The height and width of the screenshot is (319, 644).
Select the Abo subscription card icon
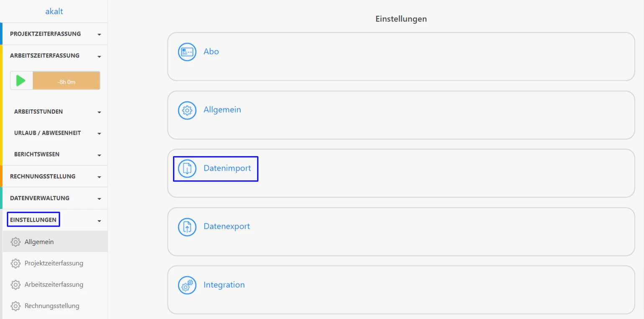187,52
